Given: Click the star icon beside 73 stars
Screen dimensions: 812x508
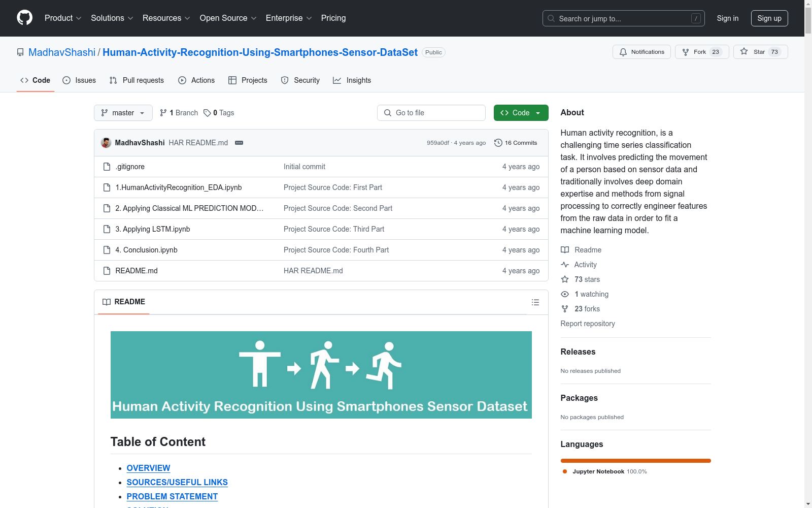Looking at the screenshot, I should coord(565,279).
